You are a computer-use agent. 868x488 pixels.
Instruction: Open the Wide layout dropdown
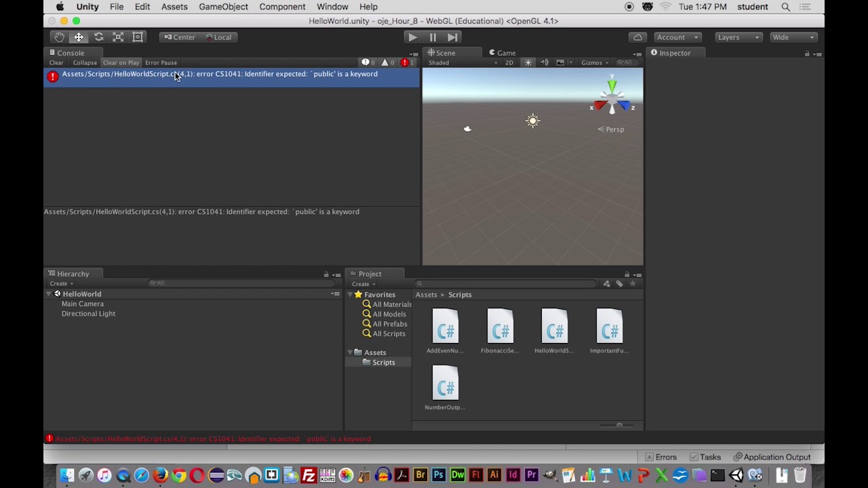pyautogui.click(x=793, y=37)
